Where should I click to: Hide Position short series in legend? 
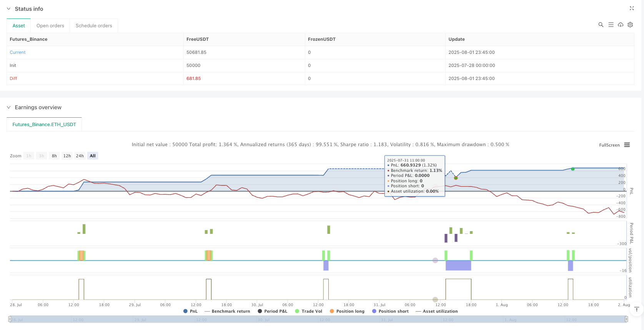click(390, 311)
